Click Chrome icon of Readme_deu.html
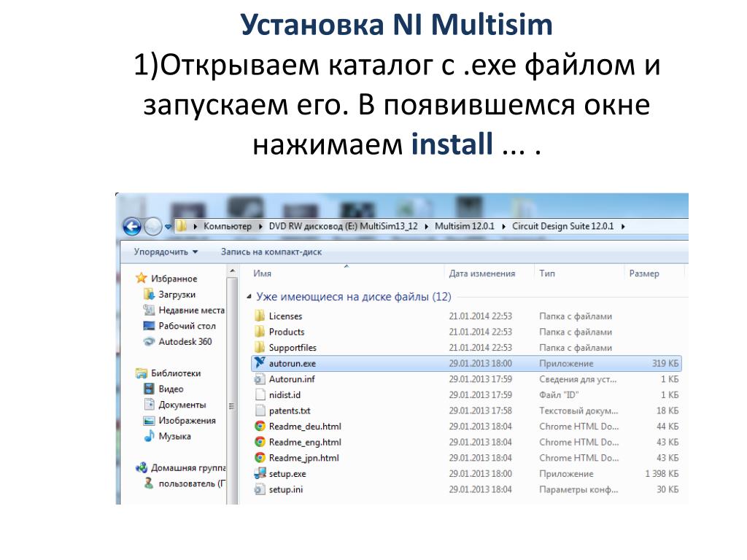747x560 pixels. tap(260, 426)
